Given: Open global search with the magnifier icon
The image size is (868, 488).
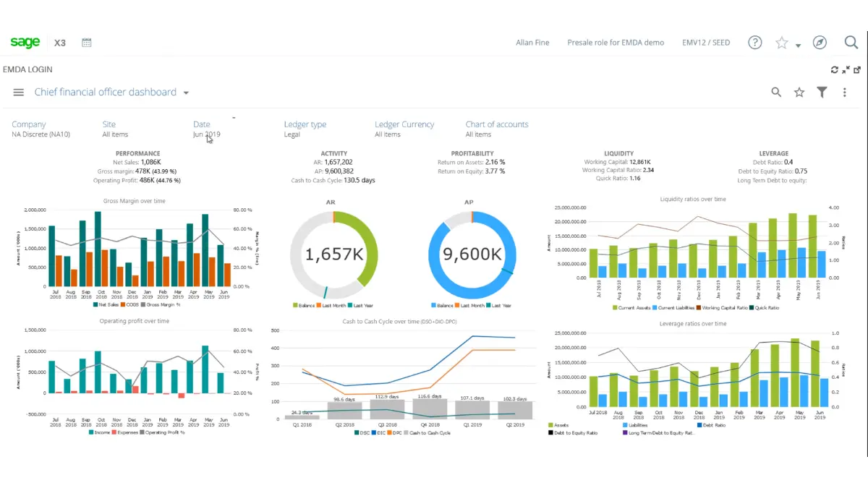Looking at the screenshot, I should pyautogui.click(x=852, y=43).
